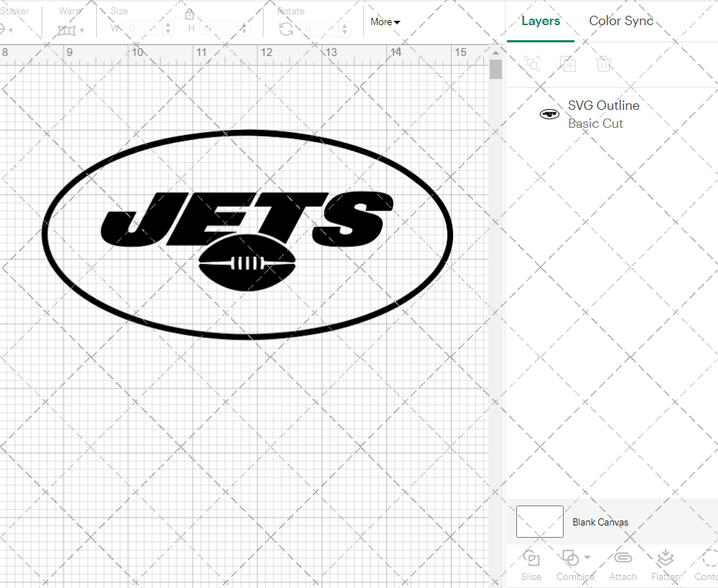Image resolution: width=718 pixels, height=588 pixels.
Task: Click the Rotate stepper arrows
Action: tap(345, 29)
